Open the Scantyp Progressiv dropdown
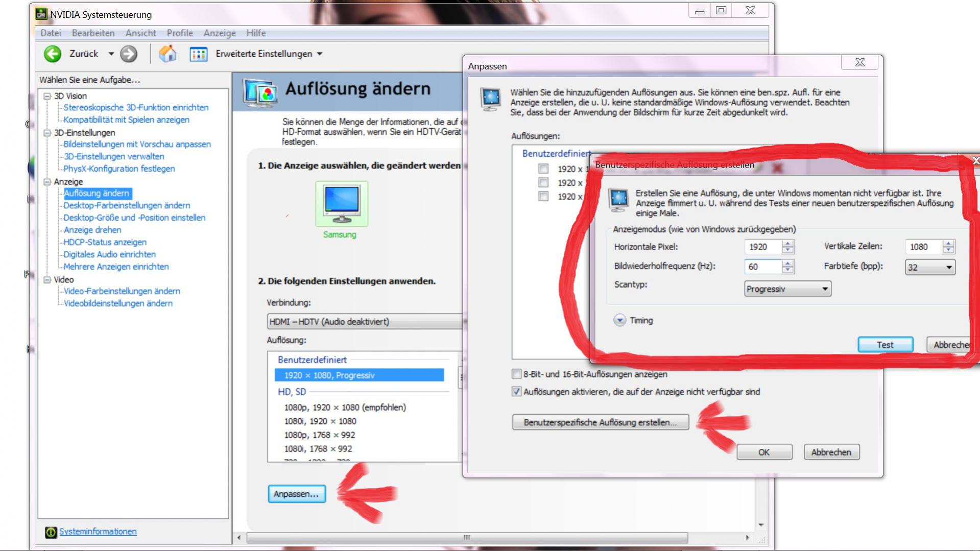980x551 pixels. click(x=787, y=289)
